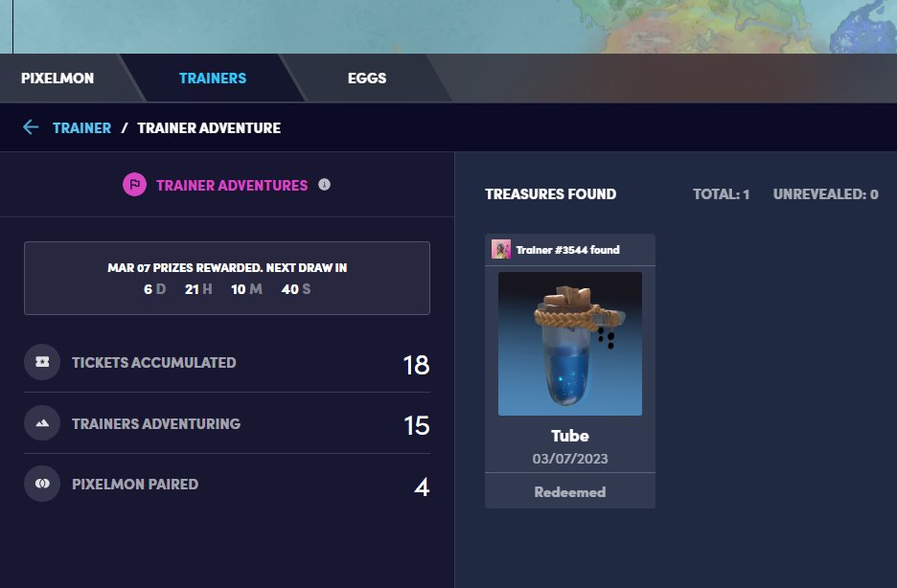
Task: Click the ticket icon for Tickets Accumulated
Action: (x=42, y=362)
